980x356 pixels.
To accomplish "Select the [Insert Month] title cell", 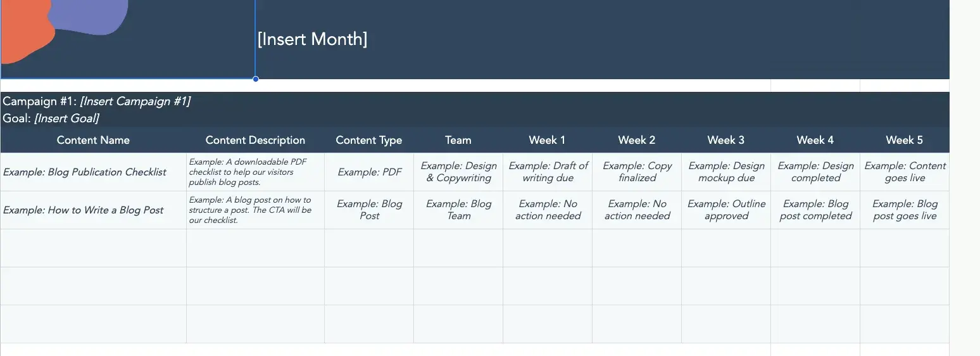I will tap(312, 39).
